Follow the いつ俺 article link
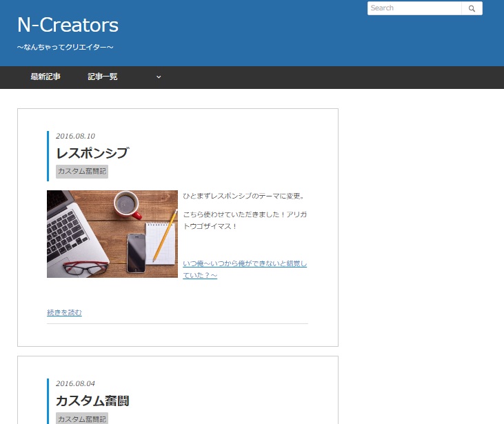Screen dimensions: 504x424 click(245, 270)
